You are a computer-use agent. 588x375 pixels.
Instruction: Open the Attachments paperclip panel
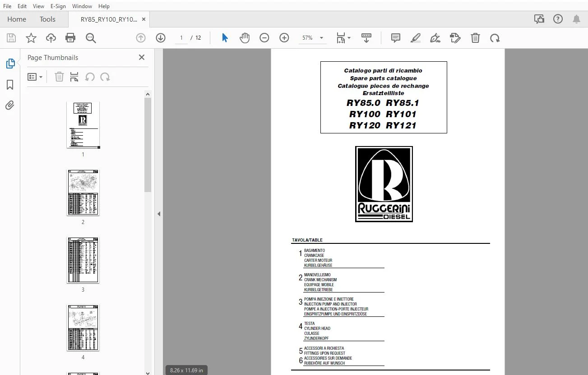click(10, 105)
